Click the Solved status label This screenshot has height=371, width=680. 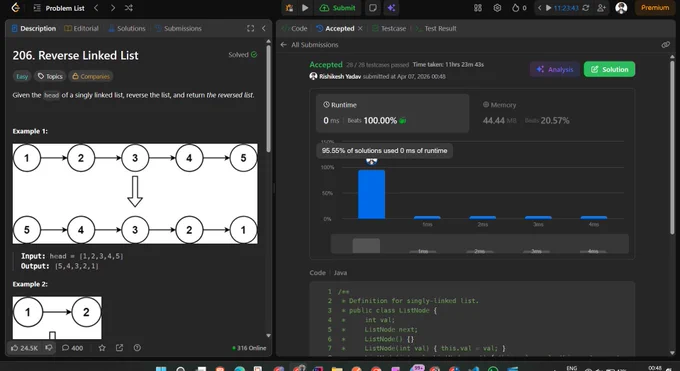242,55
